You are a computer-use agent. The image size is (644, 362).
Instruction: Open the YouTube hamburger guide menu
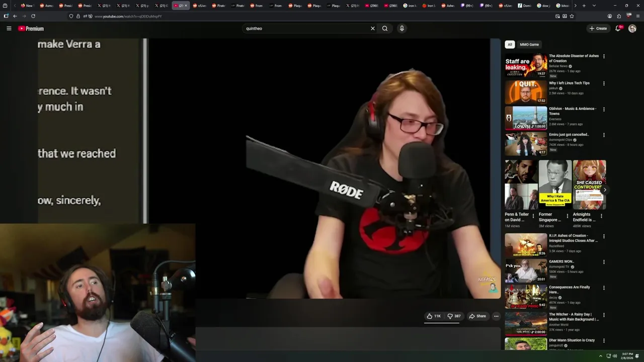coord(9,29)
